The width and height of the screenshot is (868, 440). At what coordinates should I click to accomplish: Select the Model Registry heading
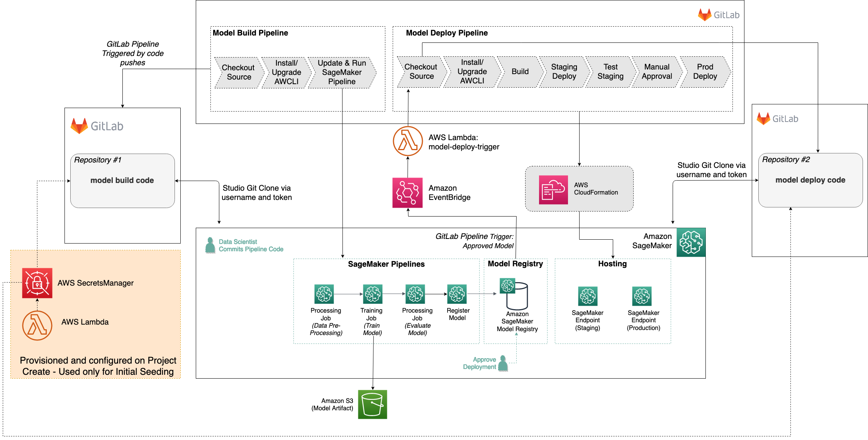coord(515,264)
